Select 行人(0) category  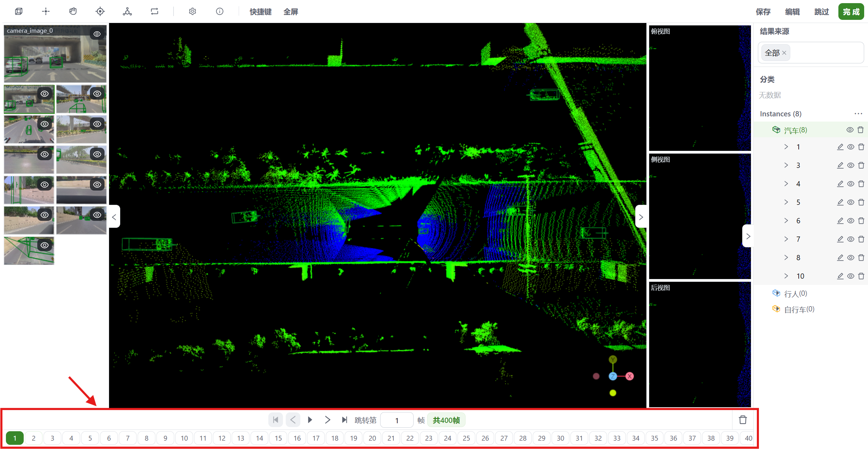tap(795, 294)
